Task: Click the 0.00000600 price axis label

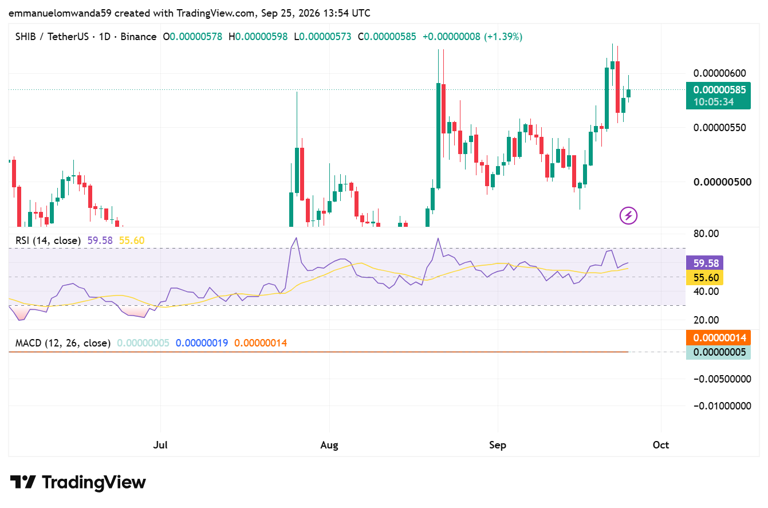Action: (x=720, y=73)
